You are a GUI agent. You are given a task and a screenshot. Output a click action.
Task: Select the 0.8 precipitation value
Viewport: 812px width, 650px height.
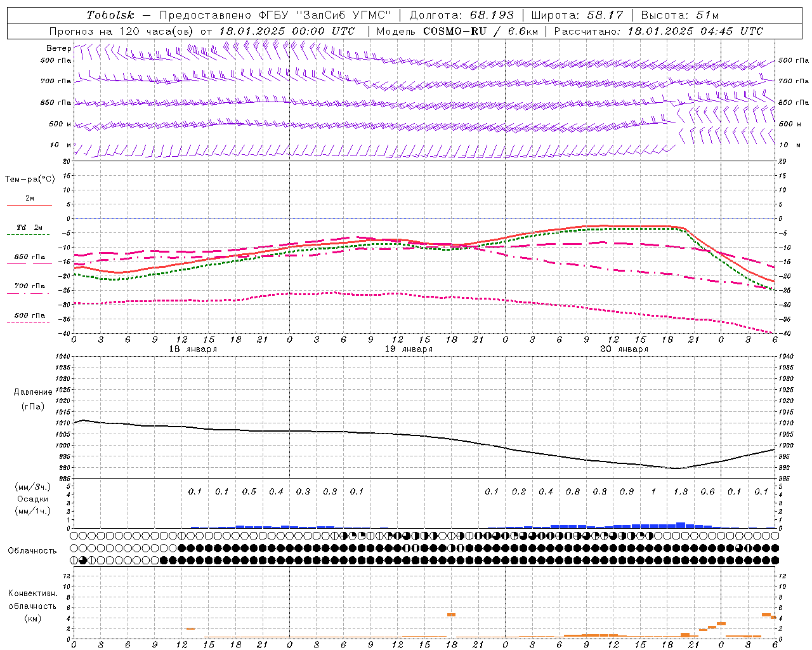pos(573,492)
